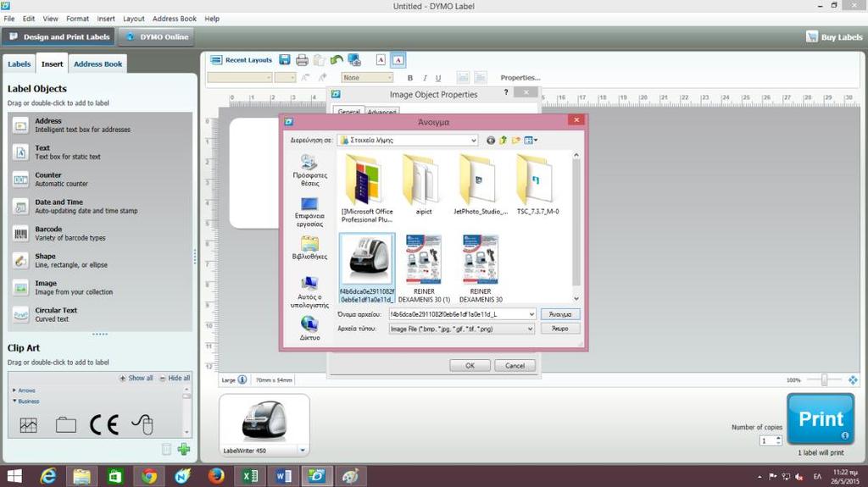Viewport: 868px width, 487px height.
Task: Toggle Underline formatting
Action: (438, 78)
